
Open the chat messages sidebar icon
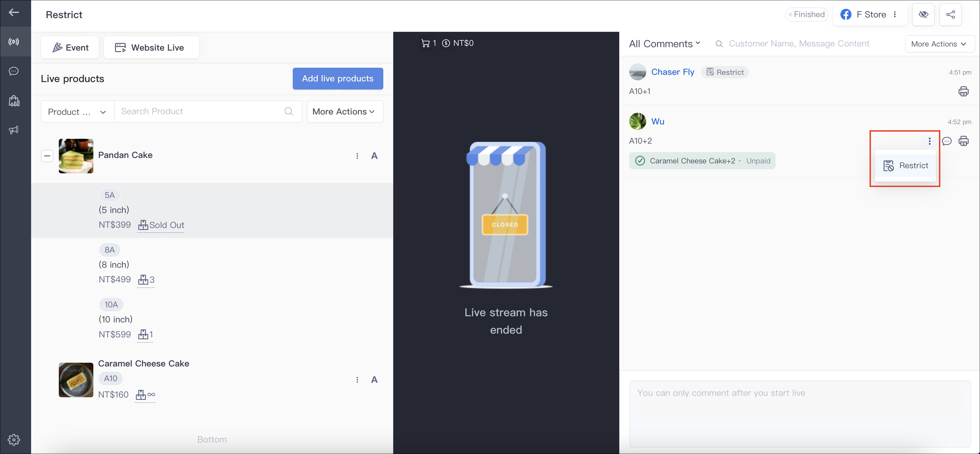point(14,71)
